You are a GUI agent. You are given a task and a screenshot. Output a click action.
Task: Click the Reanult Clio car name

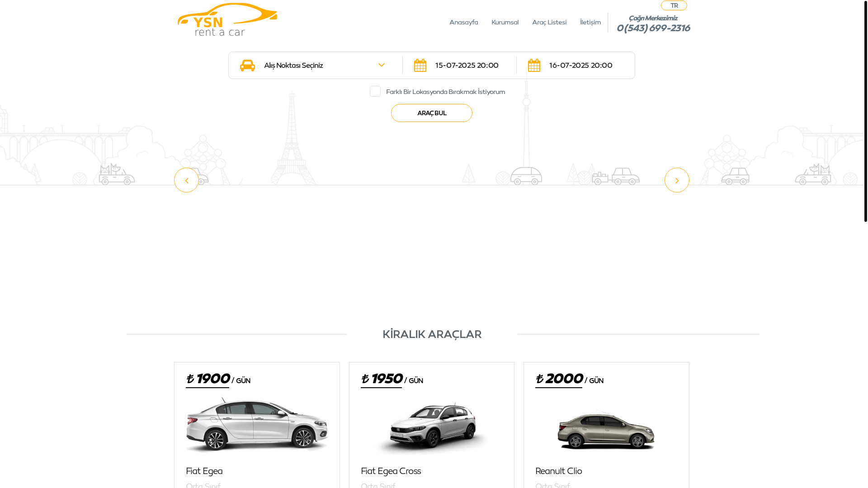559,471
